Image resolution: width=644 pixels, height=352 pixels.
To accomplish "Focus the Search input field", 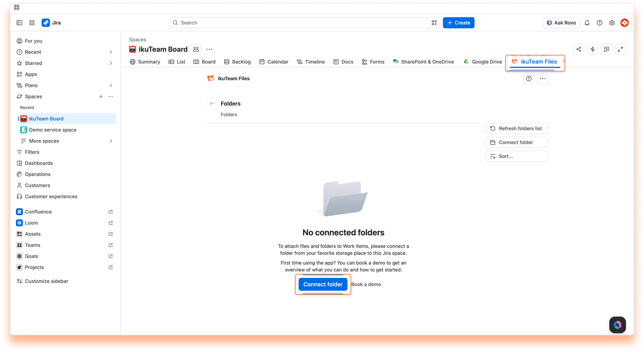I will pyautogui.click(x=304, y=23).
